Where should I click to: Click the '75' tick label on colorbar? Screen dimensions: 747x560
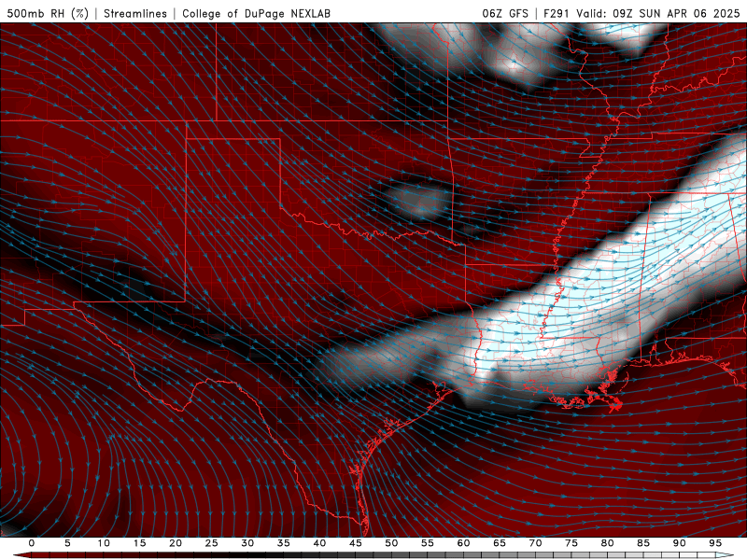coord(571,543)
